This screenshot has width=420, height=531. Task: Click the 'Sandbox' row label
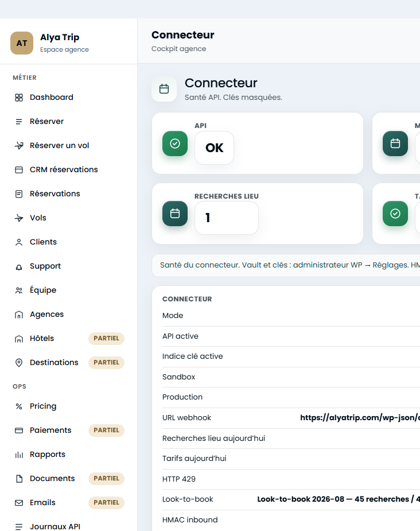pos(178,377)
